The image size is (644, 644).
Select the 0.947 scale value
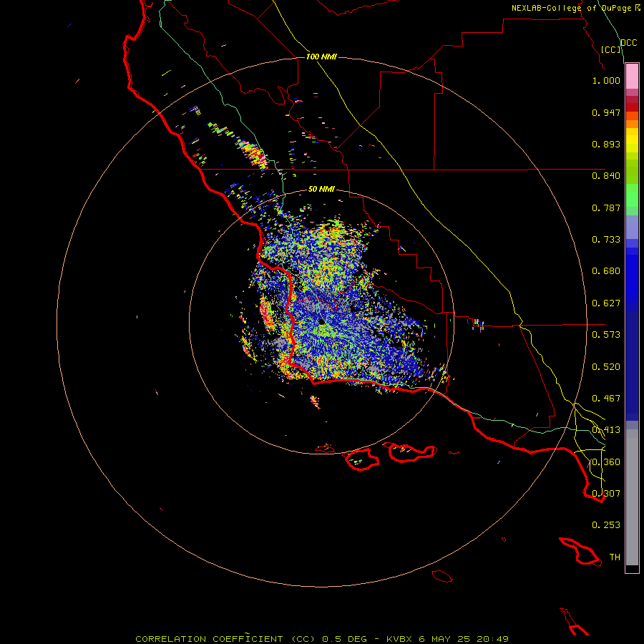click(x=606, y=112)
